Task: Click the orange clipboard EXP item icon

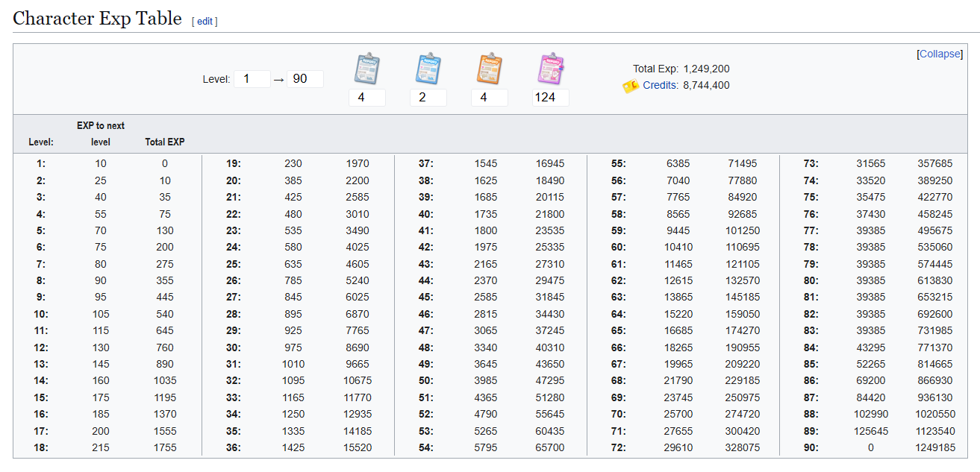Action: click(x=489, y=69)
